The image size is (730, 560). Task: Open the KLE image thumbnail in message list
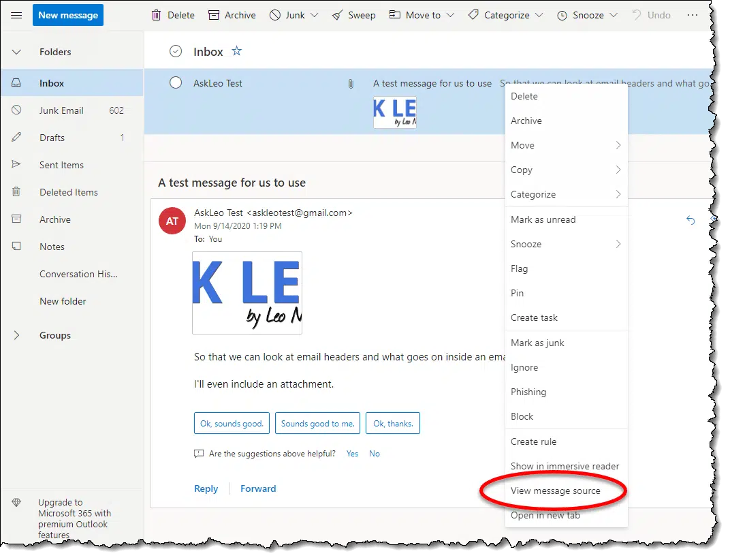click(395, 112)
